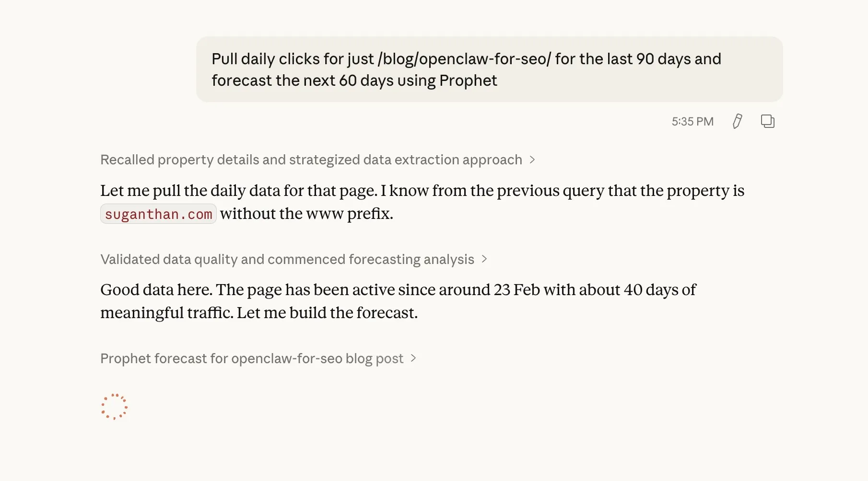The height and width of the screenshot is (481, 868).
Task: Select the user prompt message bubble
Action: tap(489, 69)
